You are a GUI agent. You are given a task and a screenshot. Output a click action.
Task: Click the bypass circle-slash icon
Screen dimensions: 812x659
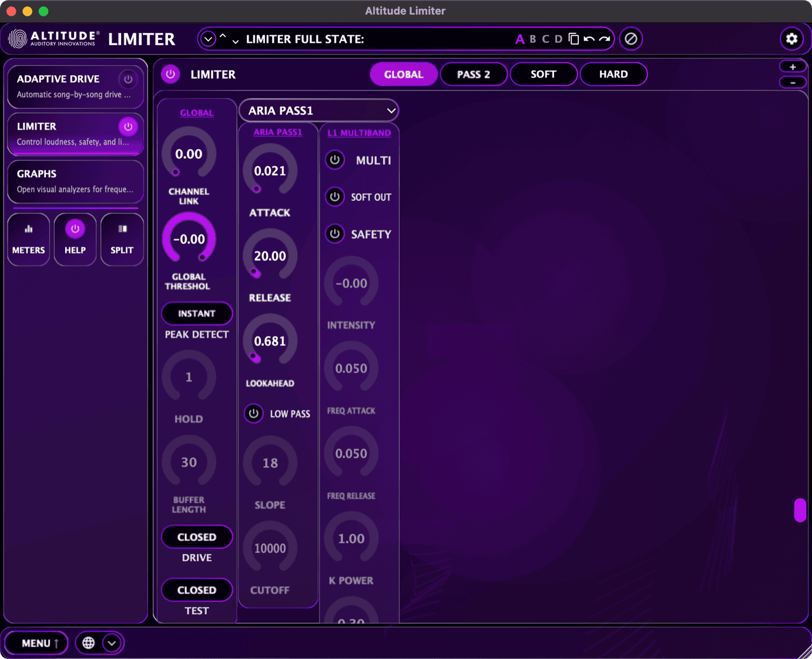(x=631, y=39)
